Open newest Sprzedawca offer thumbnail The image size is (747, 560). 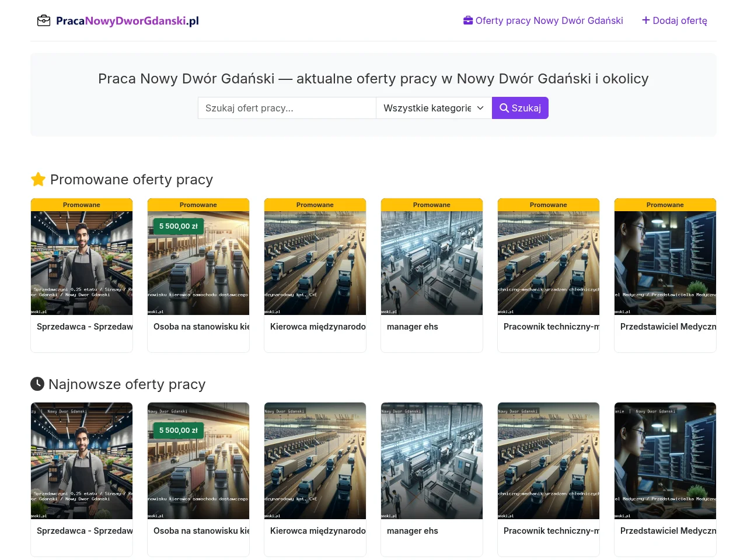[x=82, y=461]
